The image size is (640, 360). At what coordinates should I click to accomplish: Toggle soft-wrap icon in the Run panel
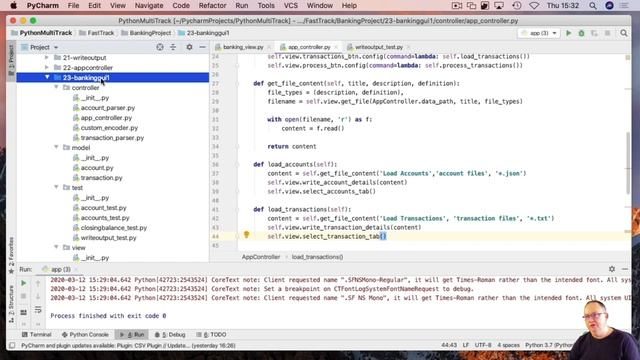pos(38,310)
